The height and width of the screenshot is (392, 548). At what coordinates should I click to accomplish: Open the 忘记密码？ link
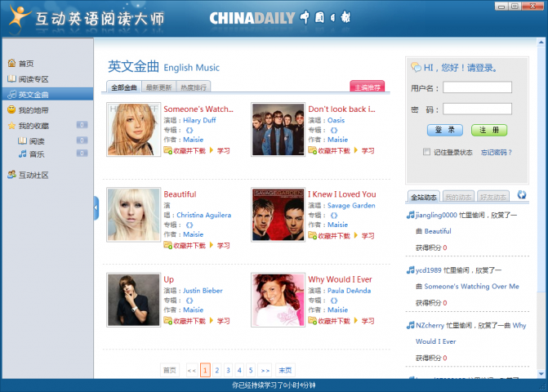click(x=497, y=153)
